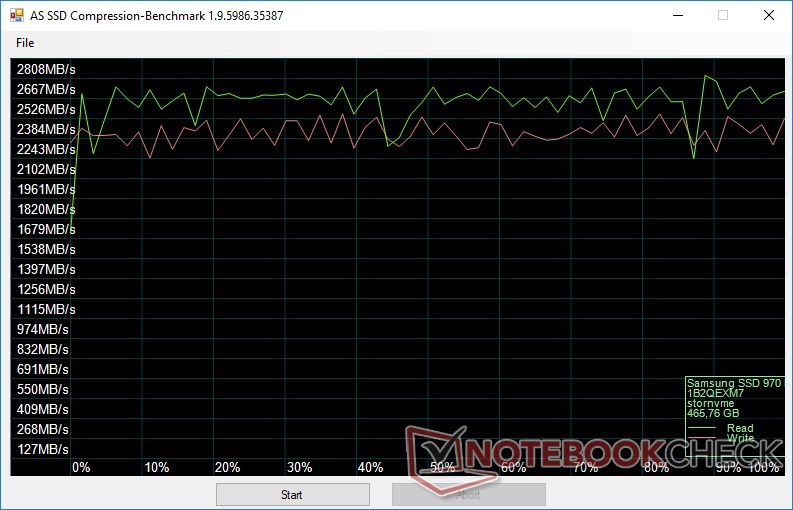
Task: Click the 60% compression axis label
Action: 514,468
